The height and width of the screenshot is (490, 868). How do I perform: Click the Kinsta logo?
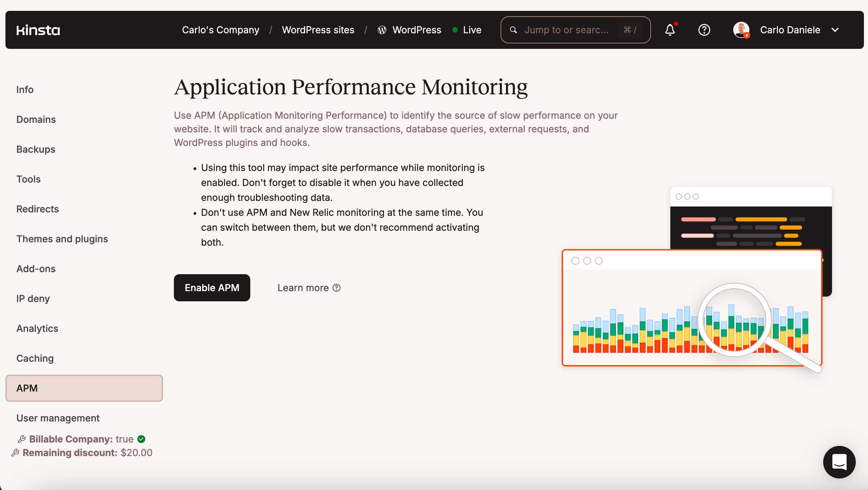click(x=38, y=30)
